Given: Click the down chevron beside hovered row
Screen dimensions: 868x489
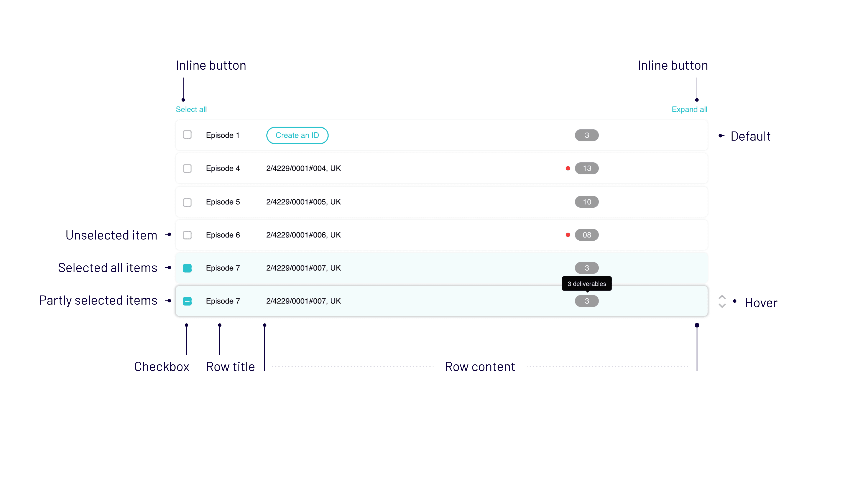Looking at the screenshot, I should point(722,306).
